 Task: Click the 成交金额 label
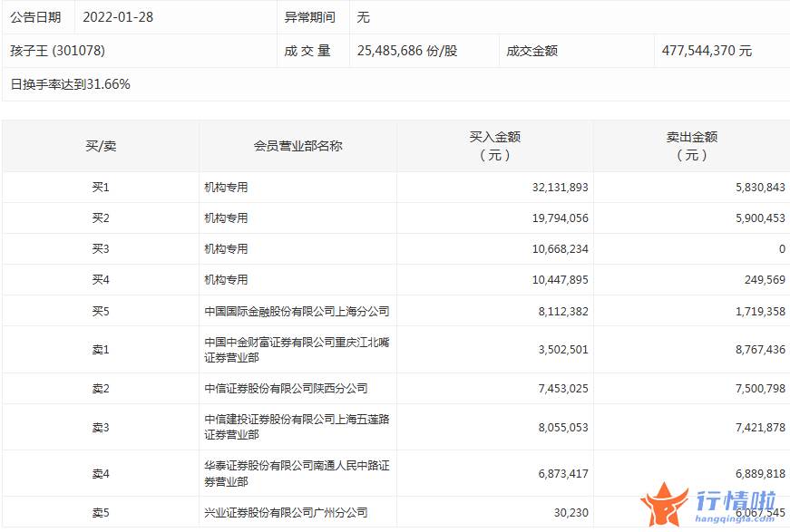532,51
